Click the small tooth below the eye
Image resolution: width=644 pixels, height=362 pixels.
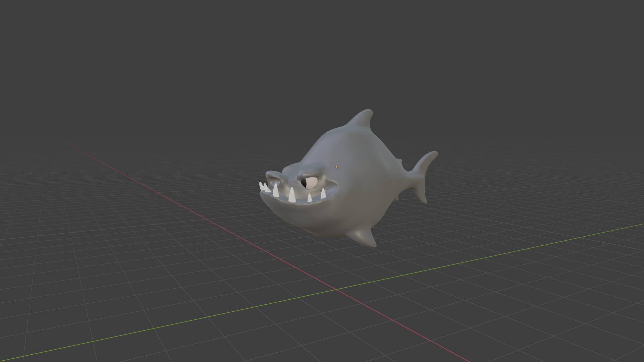click(x=310, y=198)
